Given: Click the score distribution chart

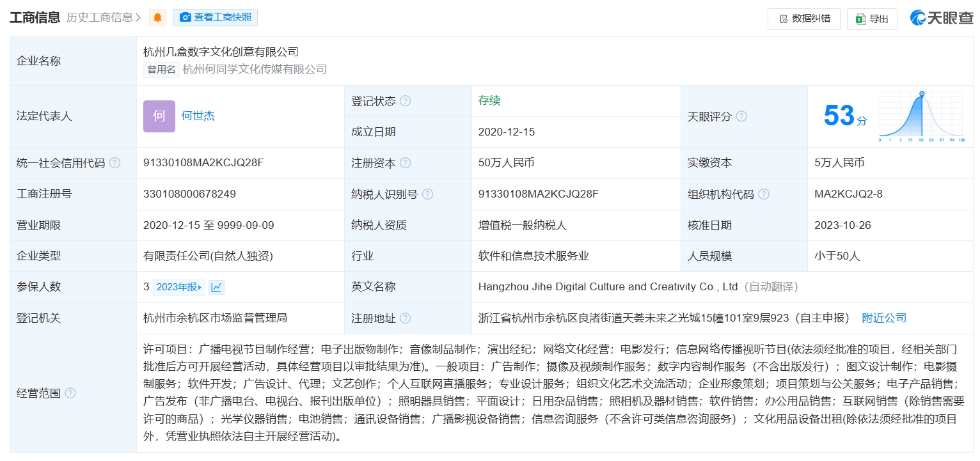Looking at the screenshot, I should (922, 117).
